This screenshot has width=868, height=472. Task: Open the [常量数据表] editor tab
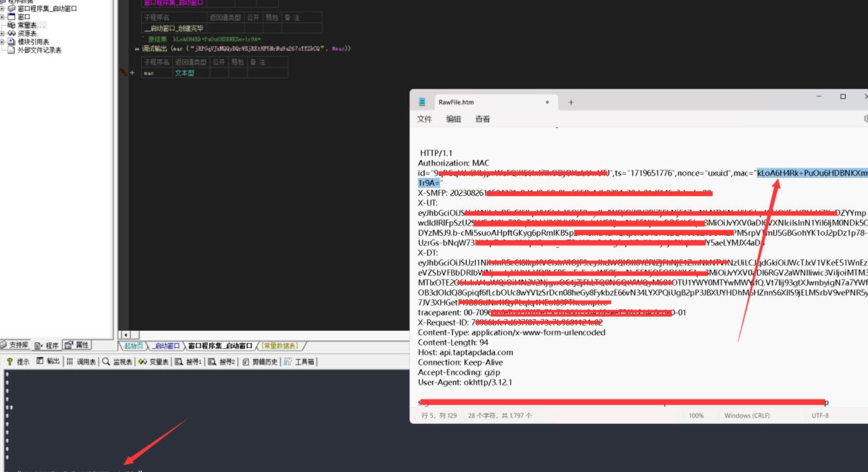click(x=281, y=346)
